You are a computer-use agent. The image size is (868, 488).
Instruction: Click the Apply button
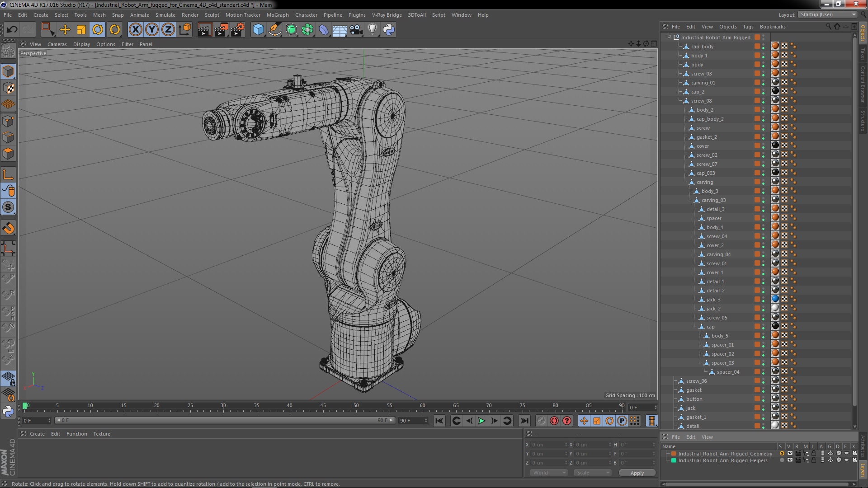(x=637, y=473)
